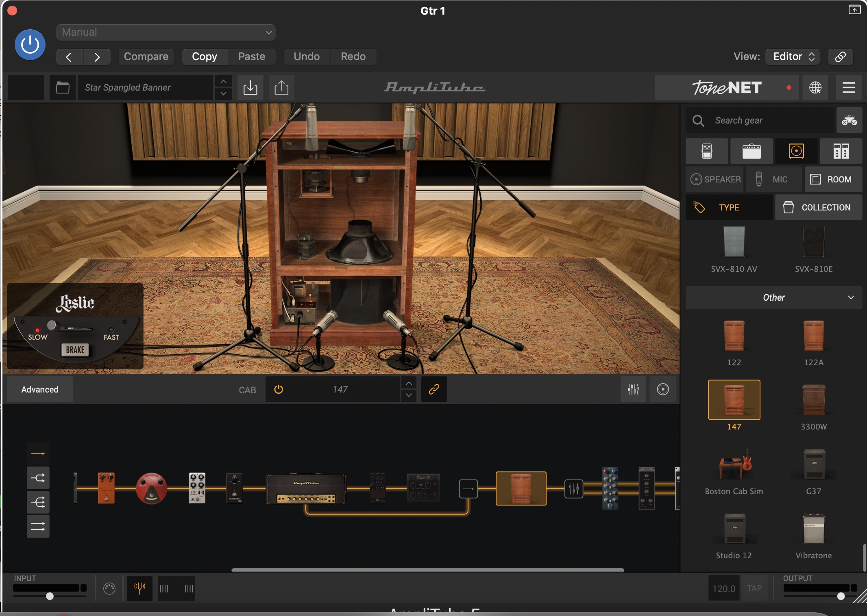Select the amplifier gear category

[x=752, y=151]
